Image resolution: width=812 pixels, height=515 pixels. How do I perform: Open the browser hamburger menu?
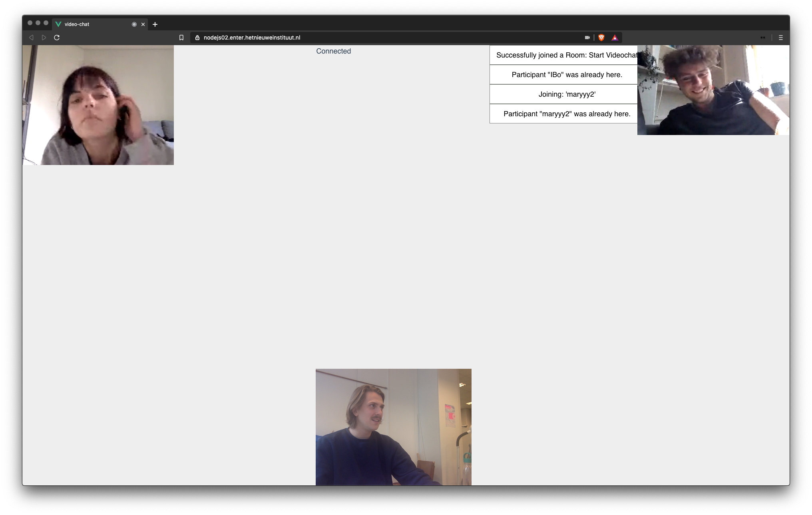pyautogui.click(x=780, y=38)
